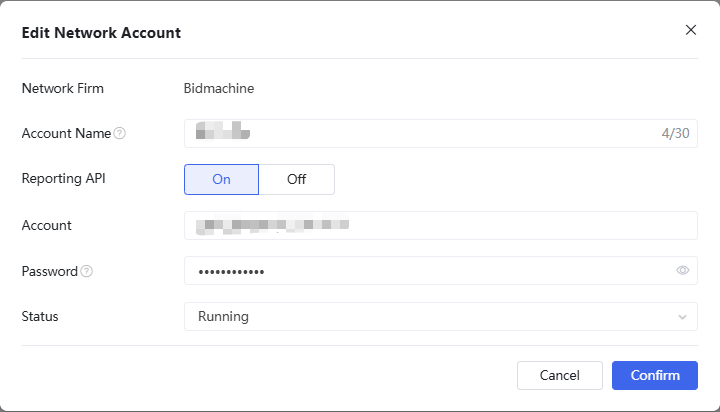The image size is (720, 412).
Task: Click the Password label text
Action: tap(49, 271)
